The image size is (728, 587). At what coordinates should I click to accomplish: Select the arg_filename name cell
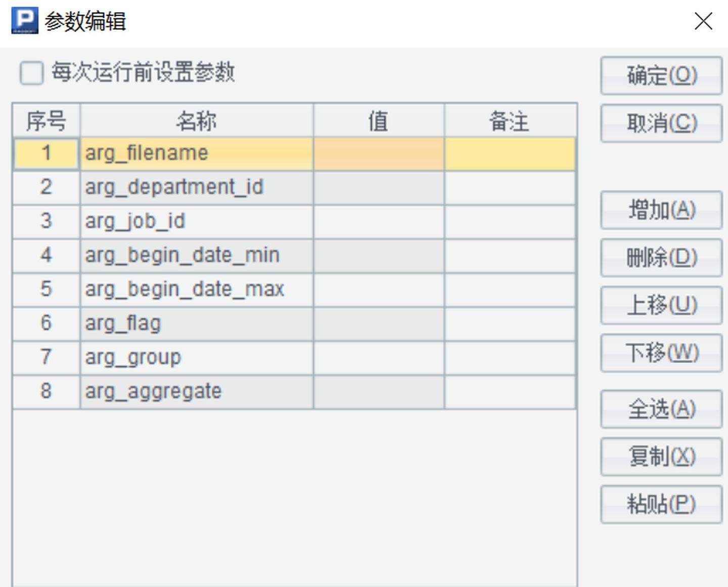(x=196, y=154)
